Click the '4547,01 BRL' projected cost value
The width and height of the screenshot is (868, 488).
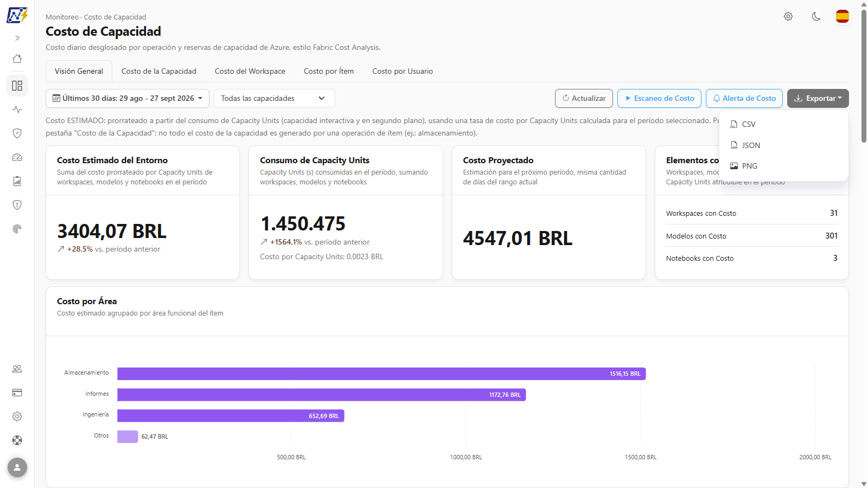click(x=518, y=238)
